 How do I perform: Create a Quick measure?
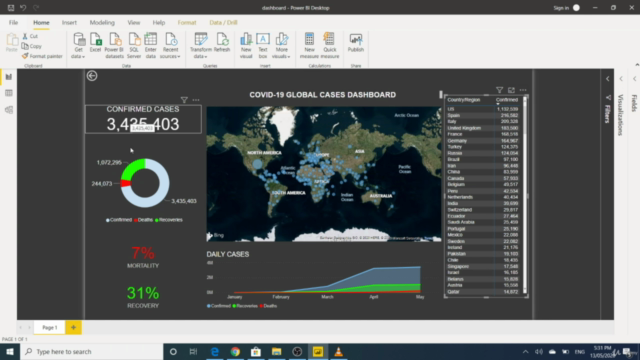pos(330,46)
